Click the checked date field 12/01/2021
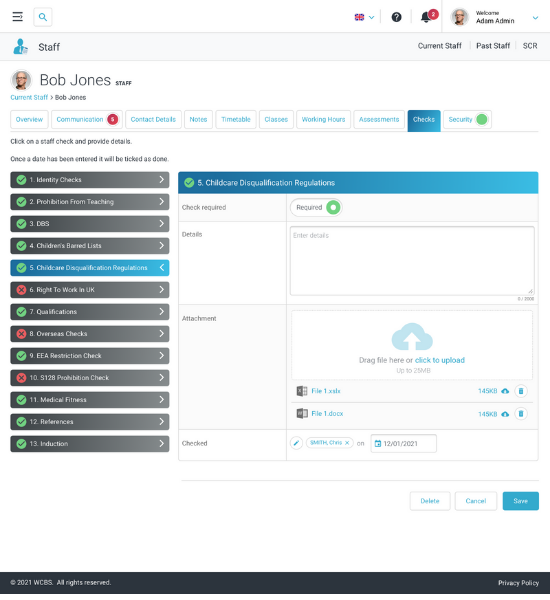The width and height of the screenshot is (550, 600). point(403,443)
